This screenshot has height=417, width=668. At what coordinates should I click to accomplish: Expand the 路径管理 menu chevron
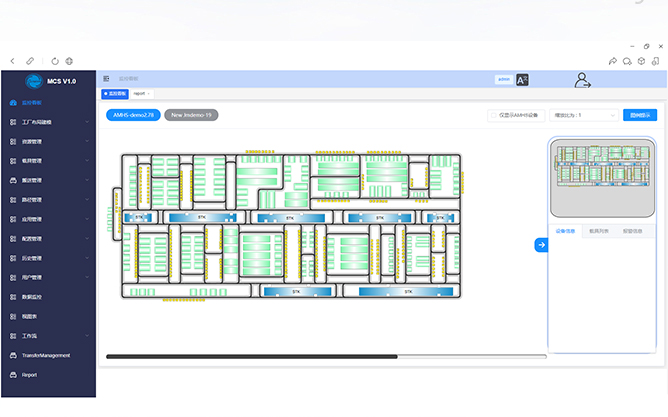(x=87, y=200)
